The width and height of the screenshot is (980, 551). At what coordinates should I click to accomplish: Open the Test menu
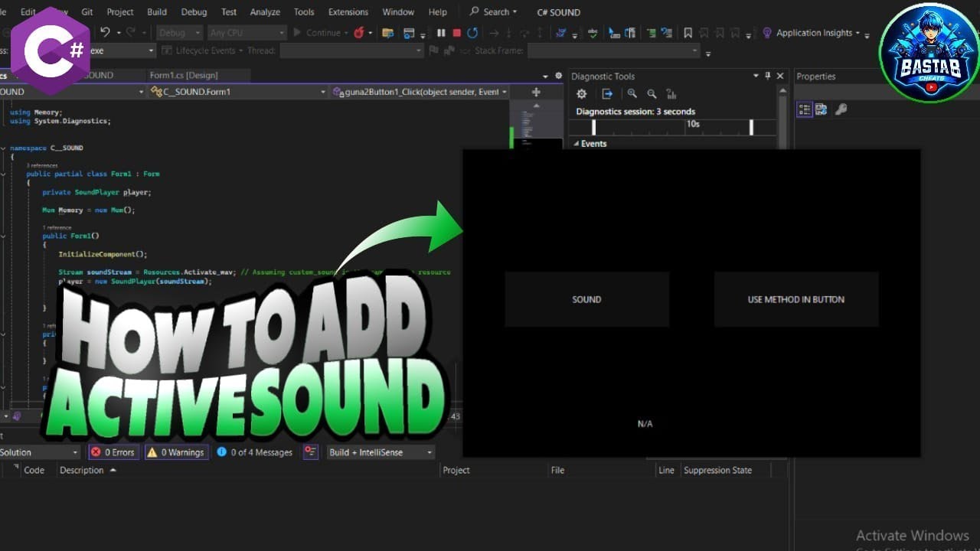(x=229, y=11)
